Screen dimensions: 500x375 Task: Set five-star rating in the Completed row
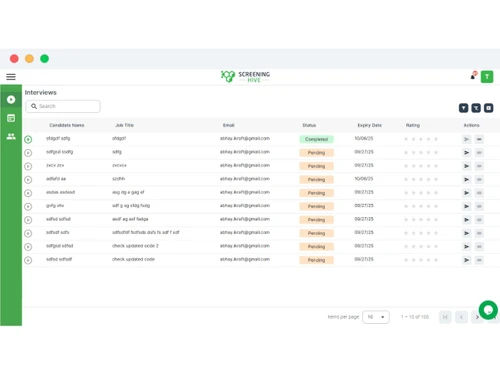tap(436, 139)
